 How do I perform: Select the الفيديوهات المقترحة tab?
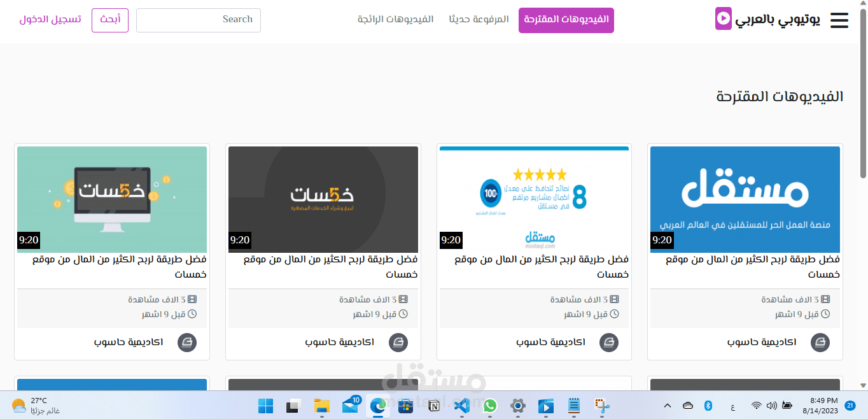tap(566, 20)
